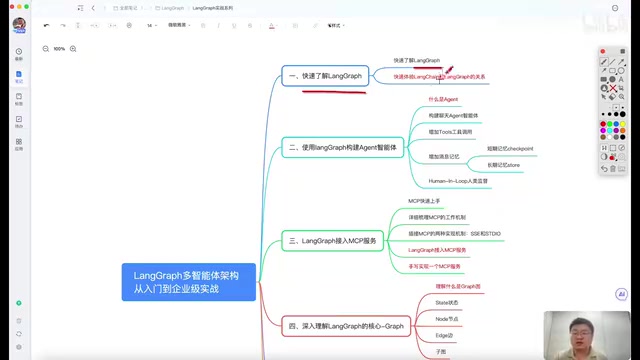Select the freehand pen drawing tool
The image size is (640, 360).
pyautogui.click(x=604, y=62)
